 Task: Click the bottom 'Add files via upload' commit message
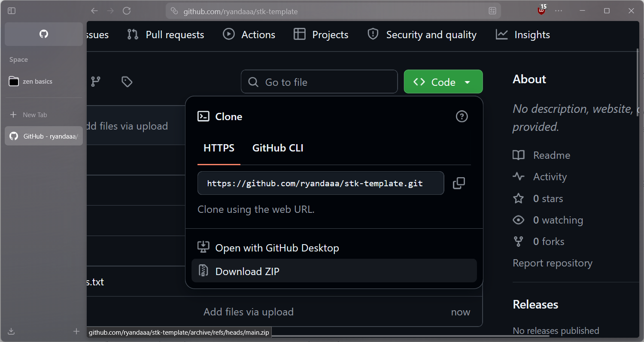click(x=249, y=312)
